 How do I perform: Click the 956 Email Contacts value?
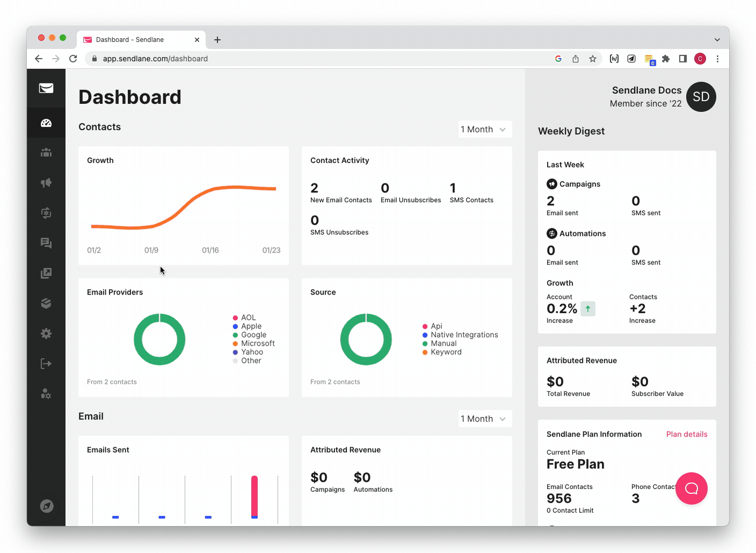pos(559,498)
